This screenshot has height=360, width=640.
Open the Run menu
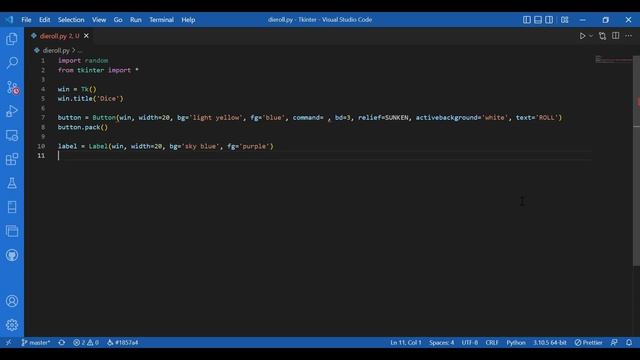(x=136, y=20)
